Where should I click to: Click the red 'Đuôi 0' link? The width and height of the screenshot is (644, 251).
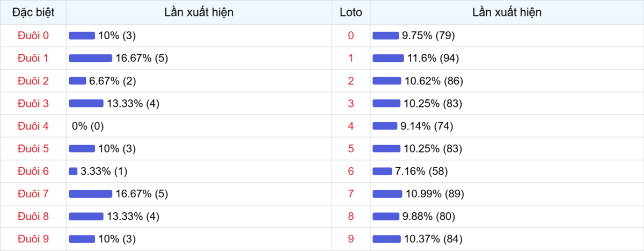coord(33,35)
